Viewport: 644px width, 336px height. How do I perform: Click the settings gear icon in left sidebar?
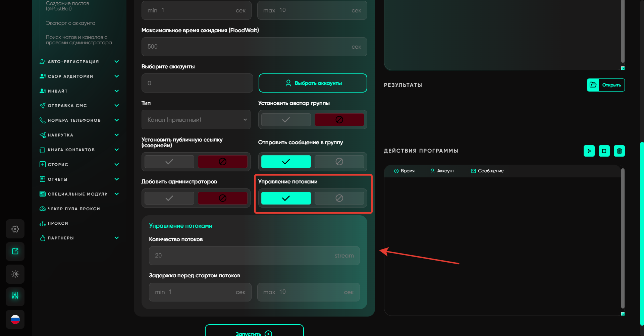pos(15,229)
